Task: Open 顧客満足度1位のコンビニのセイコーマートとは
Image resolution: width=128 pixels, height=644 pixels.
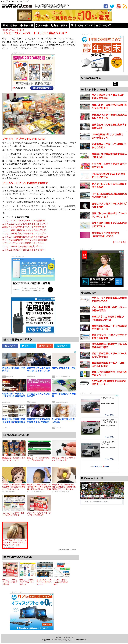Action: 14,451
